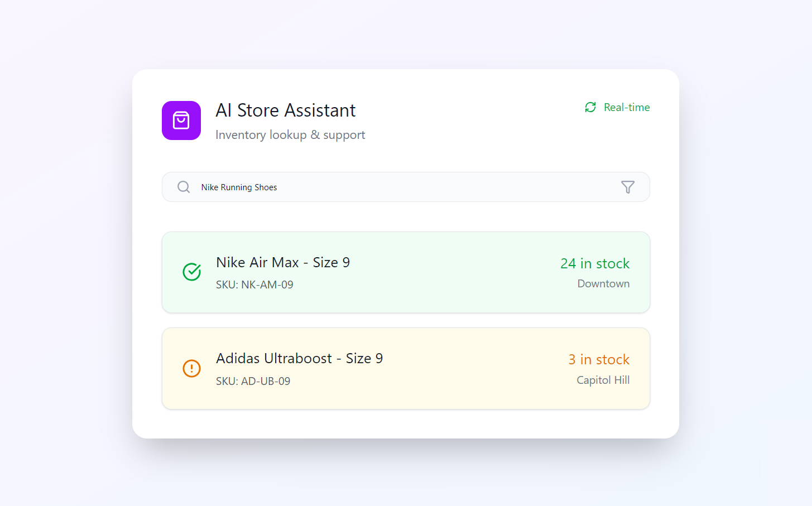
Task: Click the AI Store Assistant heading
Action: [286, 110]
